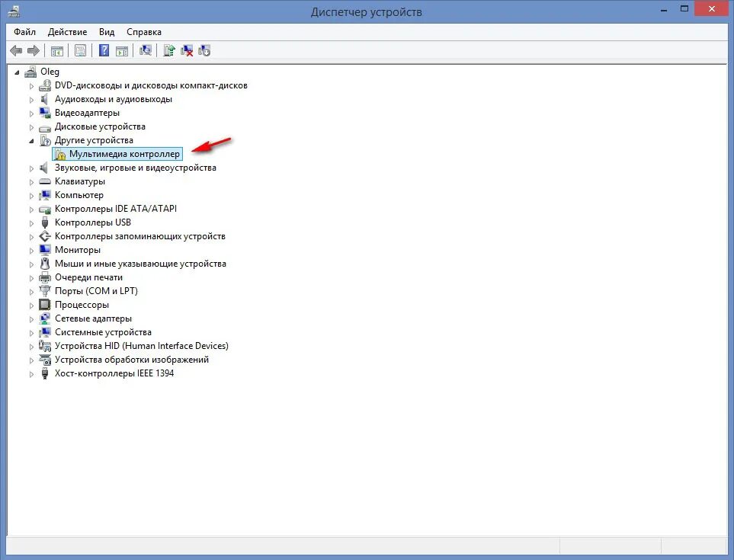Click the Другие устройства question-mark icon
This screenshot has height=560, width=734.
(45, 140)
